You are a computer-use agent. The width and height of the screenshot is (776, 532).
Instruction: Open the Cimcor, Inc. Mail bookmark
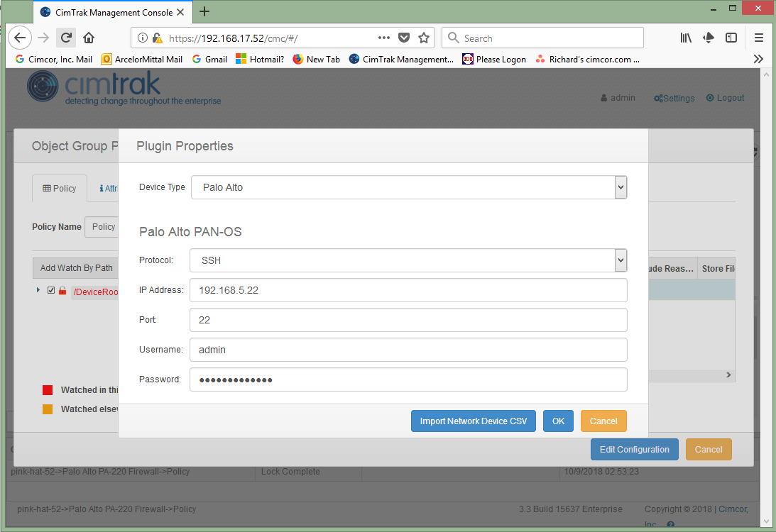click(53, 60)
